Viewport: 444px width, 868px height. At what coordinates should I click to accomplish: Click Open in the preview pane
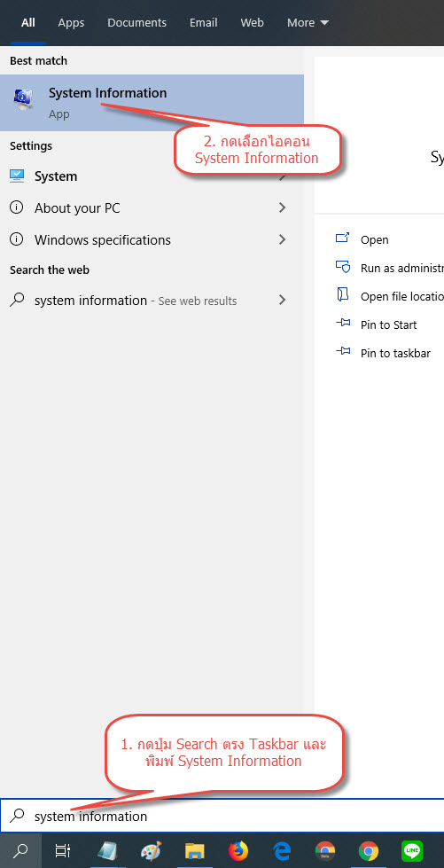[374, 239]
